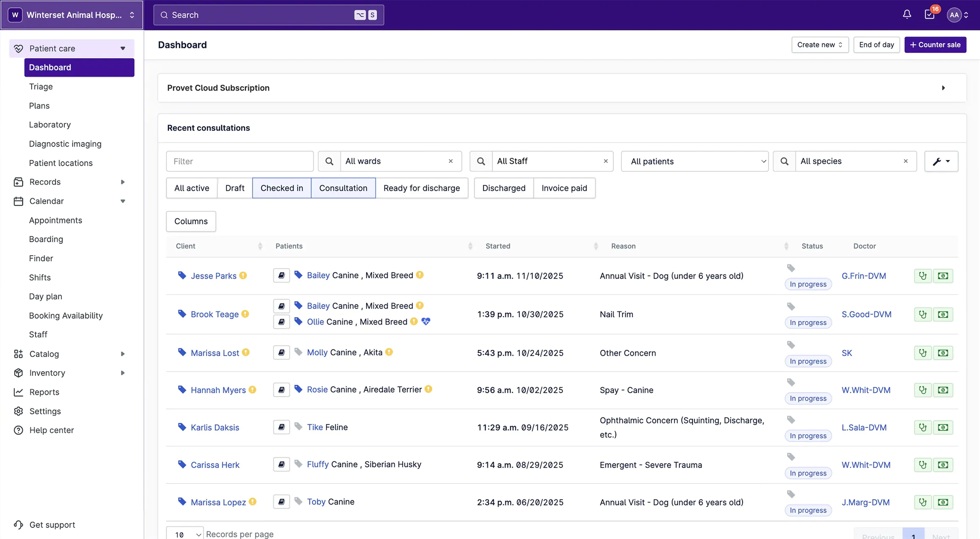Screen dimensions: 980x539
Task: Toggle the Consultation status filter
Action: point(343,188)
